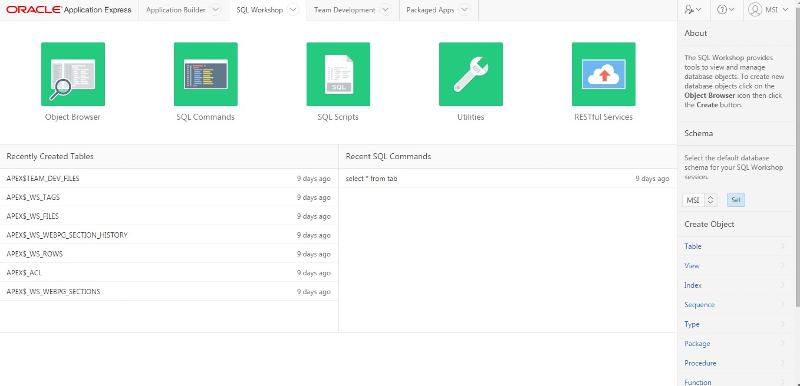This screenshot has width=800, height=386.
Task: Open the APEX$_WS_TAGS table row
Action: [168, 197]
